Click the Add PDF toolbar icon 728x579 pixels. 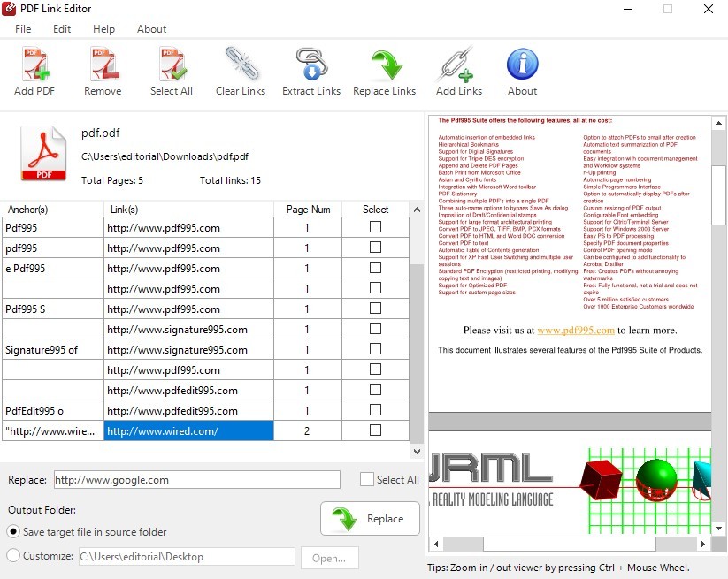[x=35, y=65]
